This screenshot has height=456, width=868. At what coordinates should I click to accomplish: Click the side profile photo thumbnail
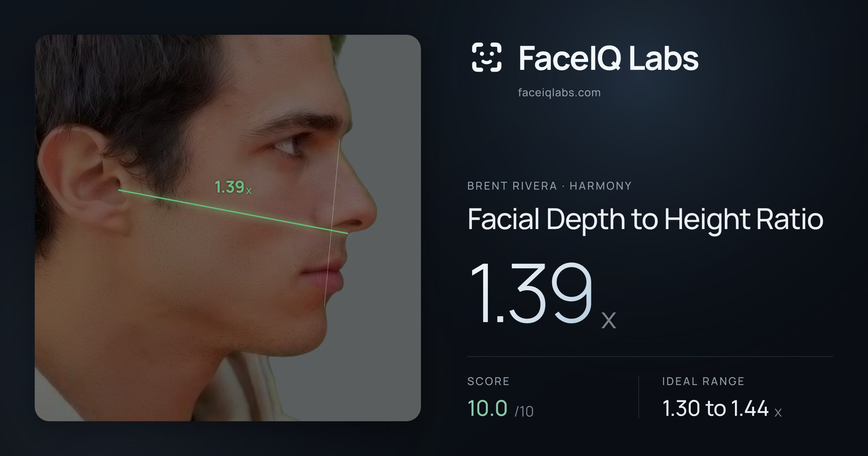[x=228, y=228]
